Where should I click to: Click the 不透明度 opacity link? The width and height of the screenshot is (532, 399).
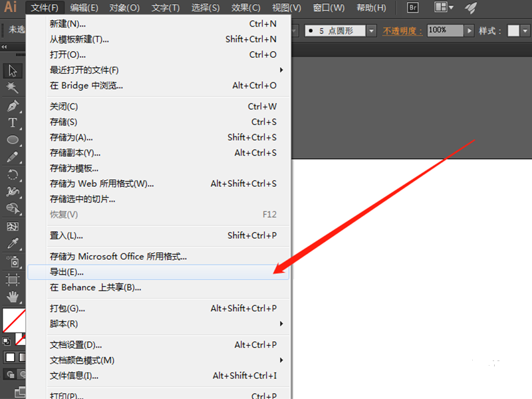[x=402, y=31]
